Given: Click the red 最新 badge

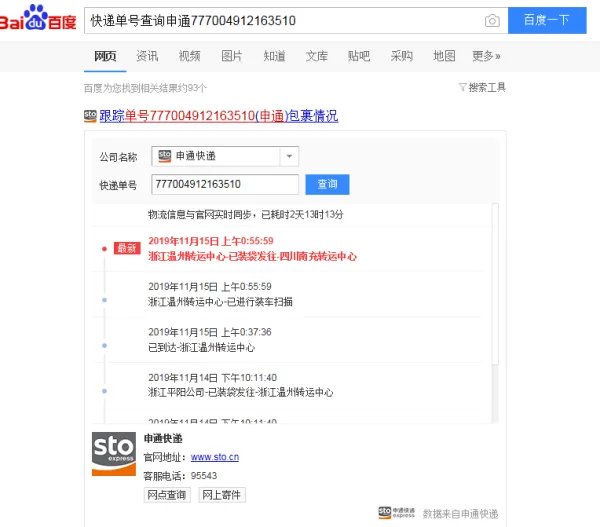Looking at the screenshot, I should (x=127, y=248).
